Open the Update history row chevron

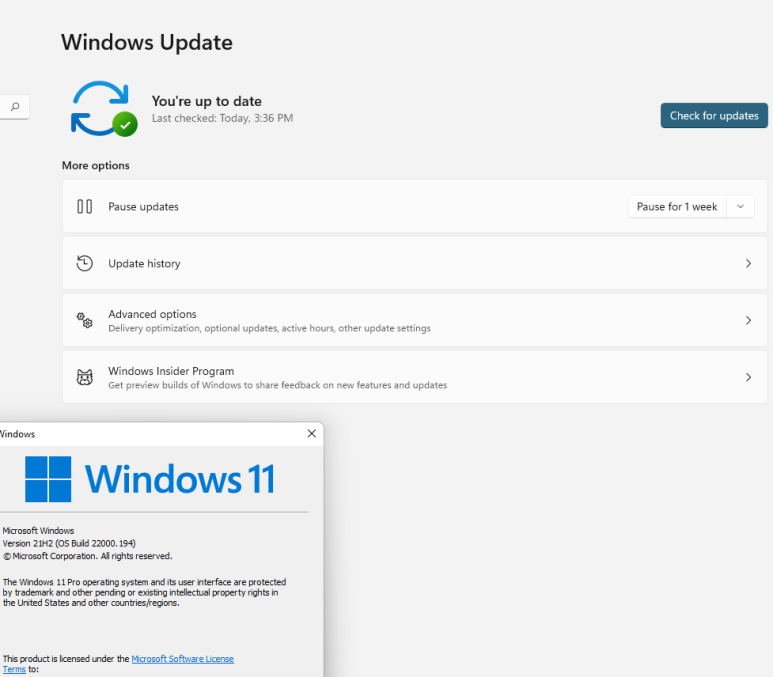point(748,263)
